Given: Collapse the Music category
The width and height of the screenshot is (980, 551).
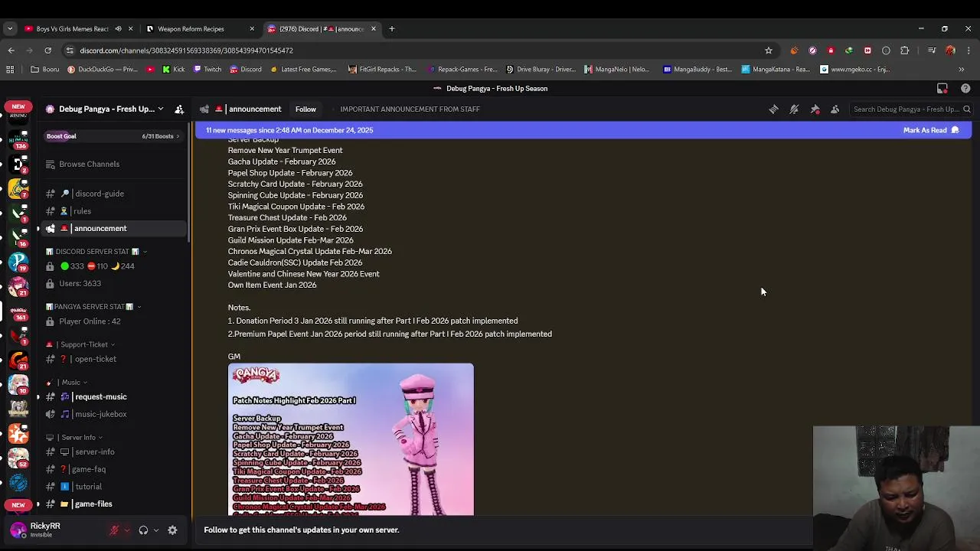Looking at the screenshot, I should pos(67,382).
